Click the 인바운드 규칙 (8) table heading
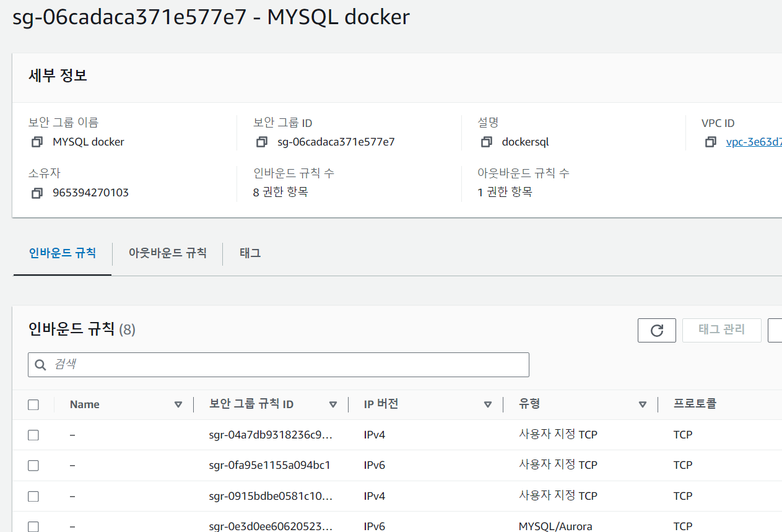782x532 pixels. pyautogui.click(x=82, y=329)
